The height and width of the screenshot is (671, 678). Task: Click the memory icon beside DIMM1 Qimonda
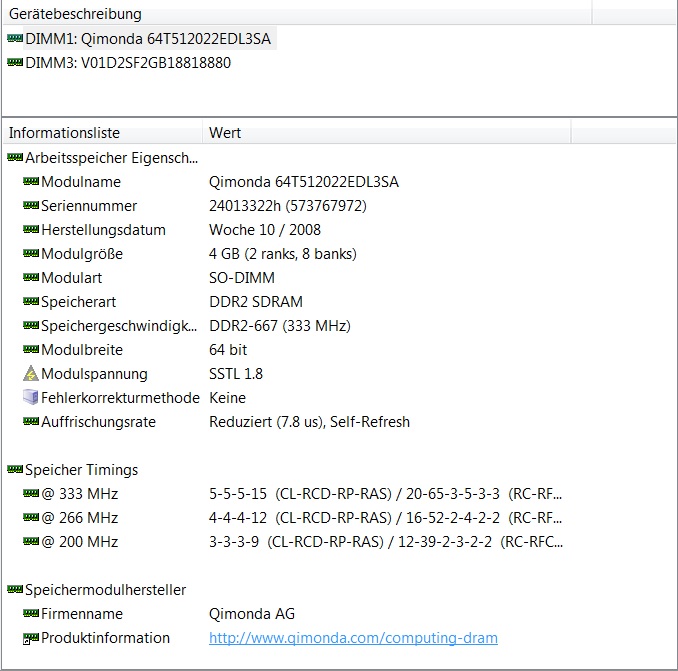coord(15,38)
